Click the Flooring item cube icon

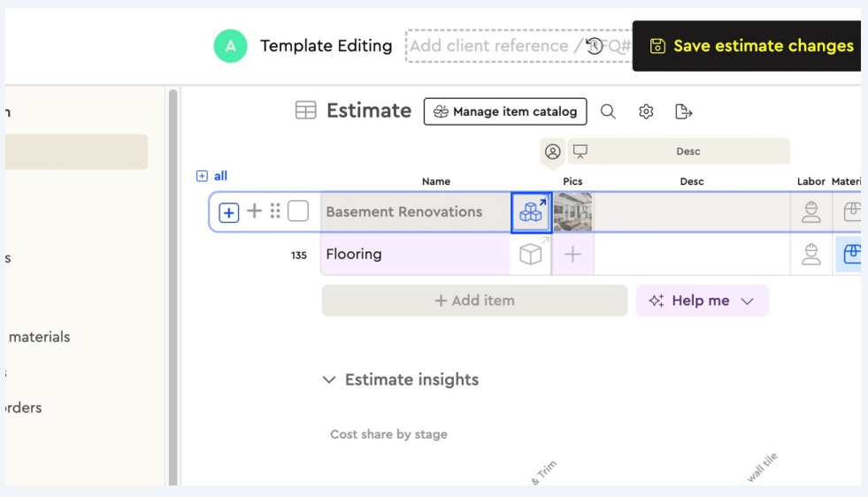[x=531, y=255]
